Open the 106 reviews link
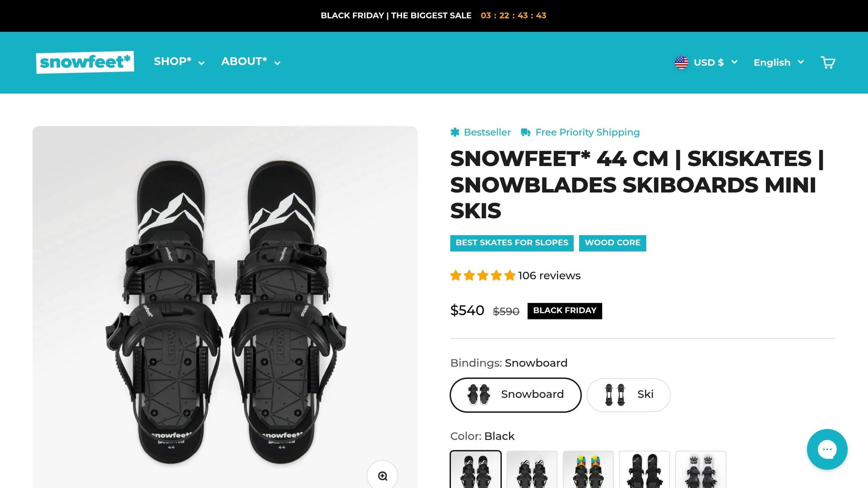The image size is (868, 488). (x=549, y=275)
